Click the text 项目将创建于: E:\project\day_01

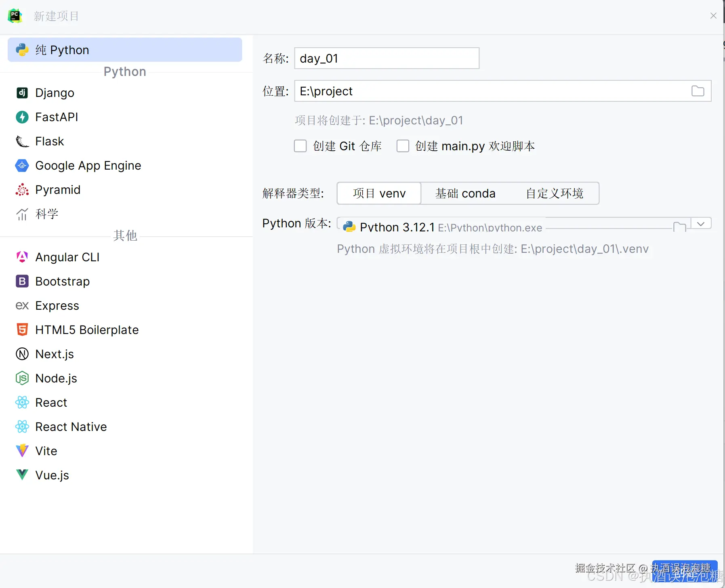click(379, 120)
